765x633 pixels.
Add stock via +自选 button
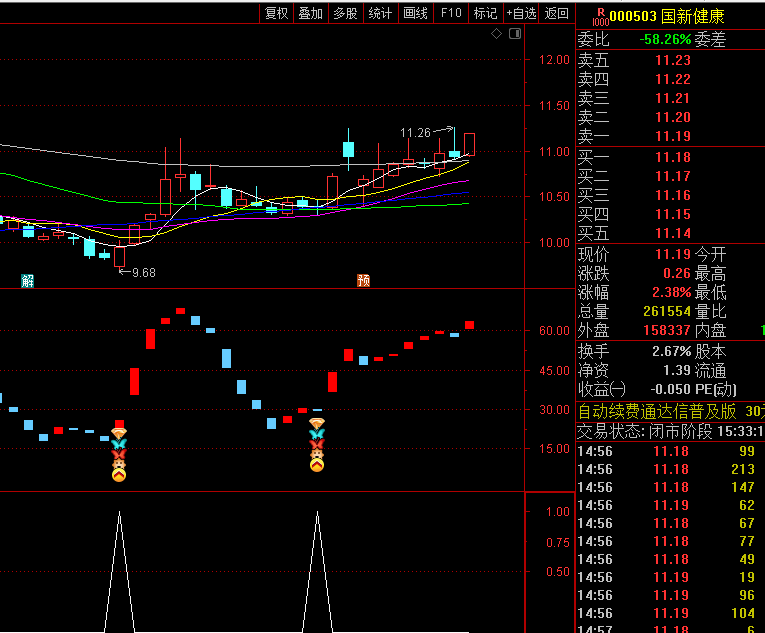click(x=521, y=13)
